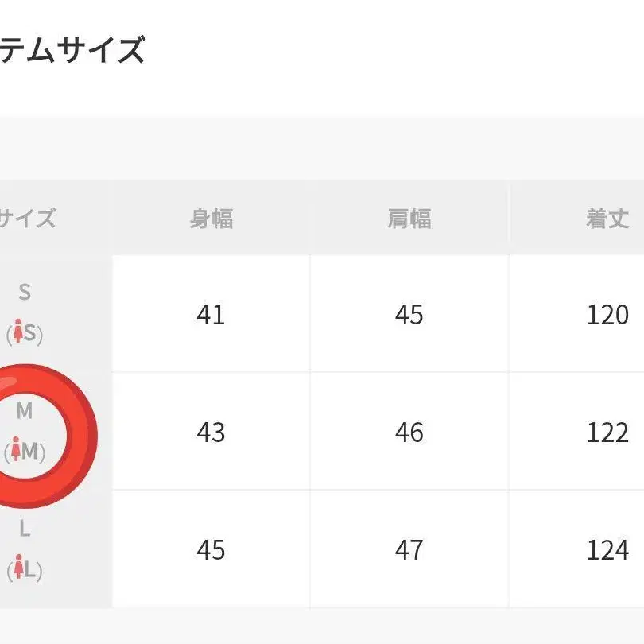Click the 着丈 value 124
This screenshot has width=644, height=644.
click(x=607, y=550)
